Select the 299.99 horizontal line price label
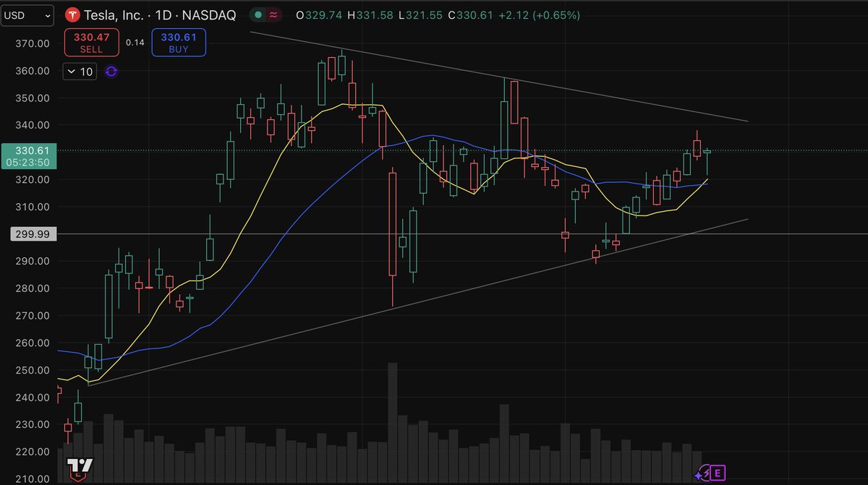Image resolution: width=868 pixels, height=485 pixels. 35,234
